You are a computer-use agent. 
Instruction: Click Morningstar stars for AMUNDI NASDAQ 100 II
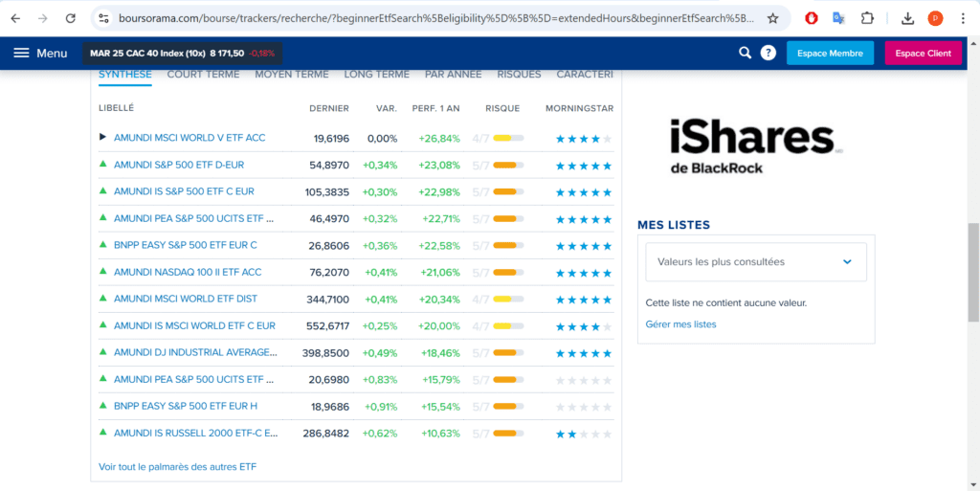tap(584, 273)
